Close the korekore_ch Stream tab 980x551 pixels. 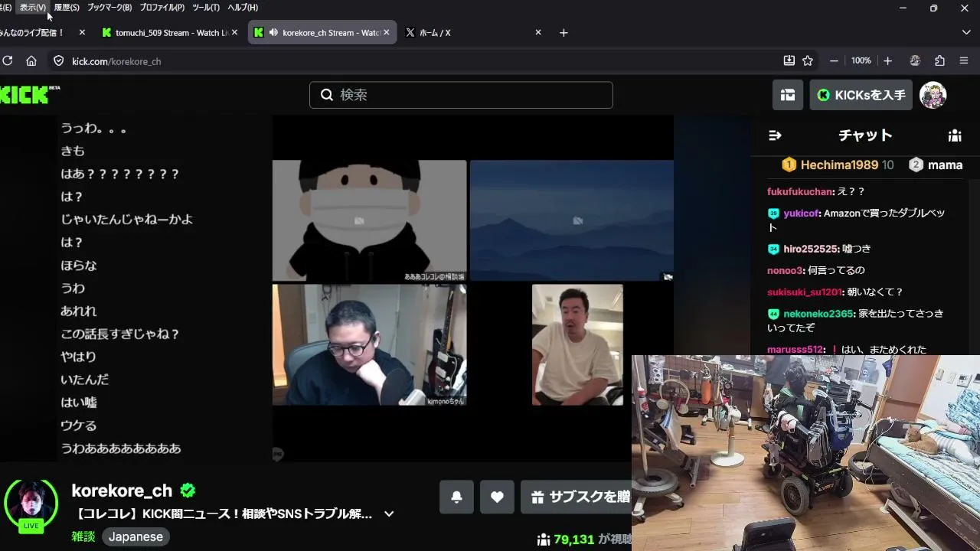387,33
